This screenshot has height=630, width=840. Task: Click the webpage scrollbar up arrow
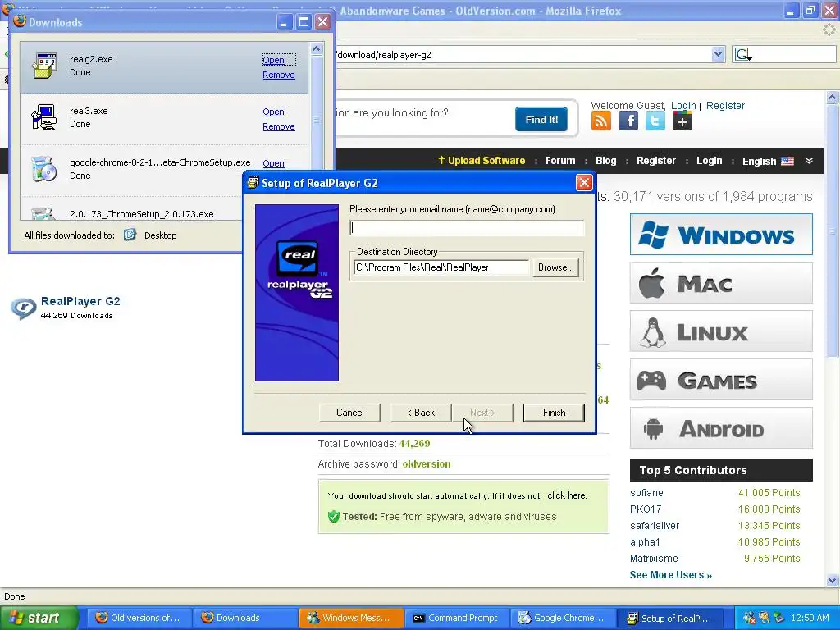tap(832, 97)
